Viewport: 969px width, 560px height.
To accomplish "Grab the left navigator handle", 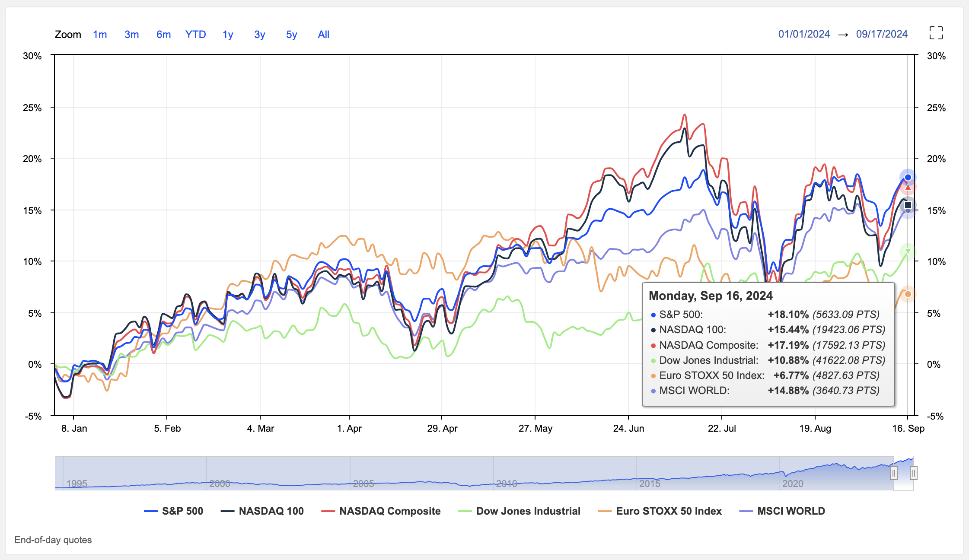I will (894, 473).
